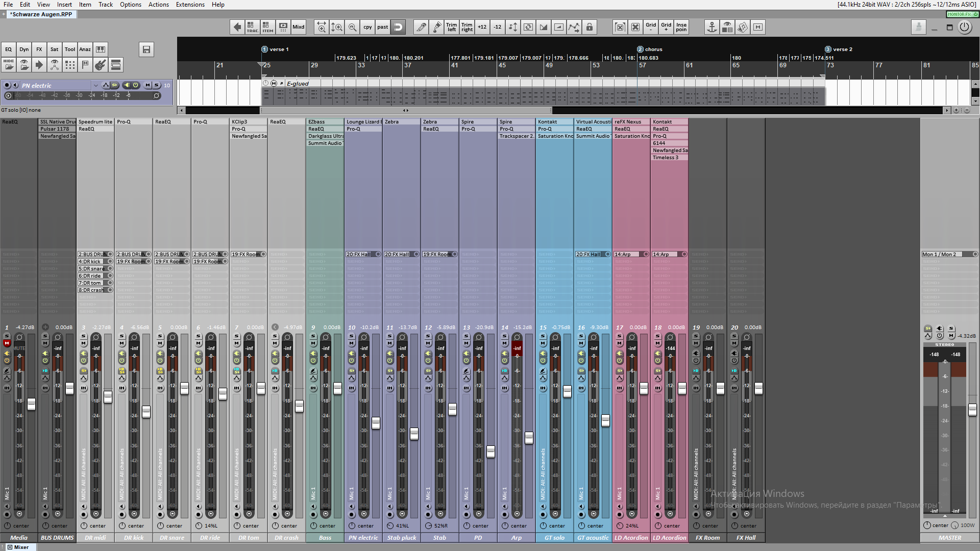The width and height of the screenshot is (980, 551).
Task: Click the HIDE folder toolbar icon
Action: pyautogui.click(x=9, y=65)
